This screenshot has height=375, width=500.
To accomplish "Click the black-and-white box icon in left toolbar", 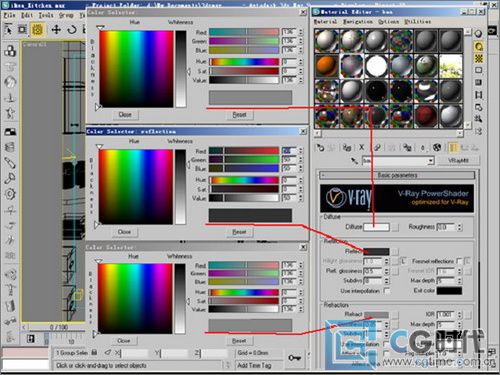I will 10,132.
